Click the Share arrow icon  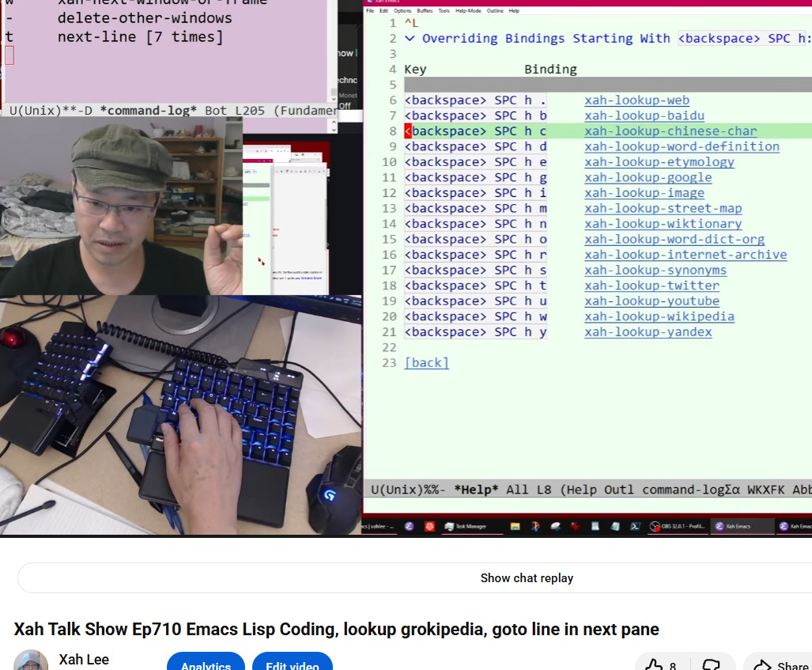pos(762,665)
